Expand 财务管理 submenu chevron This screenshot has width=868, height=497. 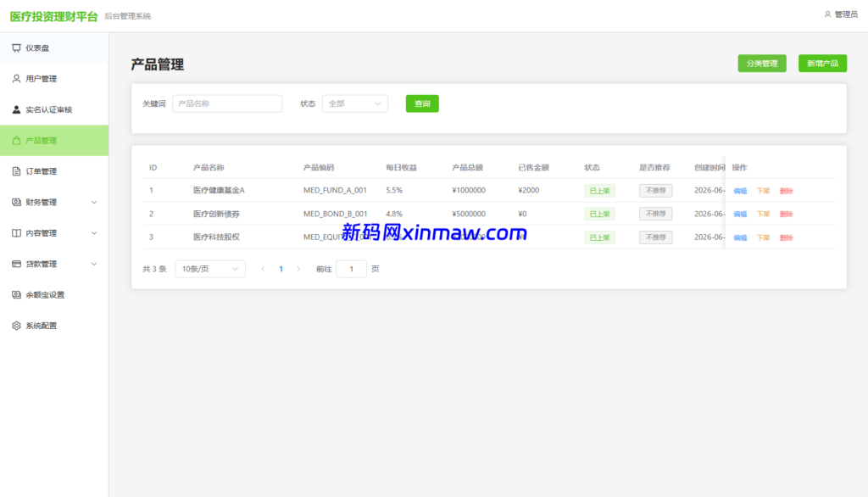[x=94, y=202]
